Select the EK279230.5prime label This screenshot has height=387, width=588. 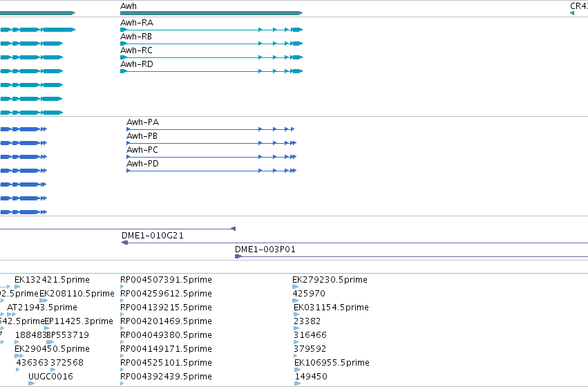click(x=330, y=280)
